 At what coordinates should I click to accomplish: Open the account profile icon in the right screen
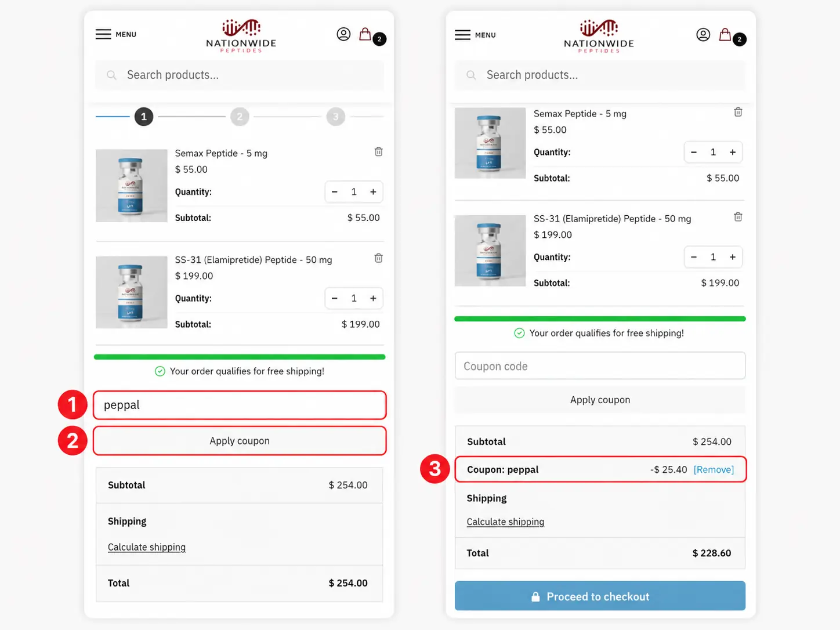point(703,35)
